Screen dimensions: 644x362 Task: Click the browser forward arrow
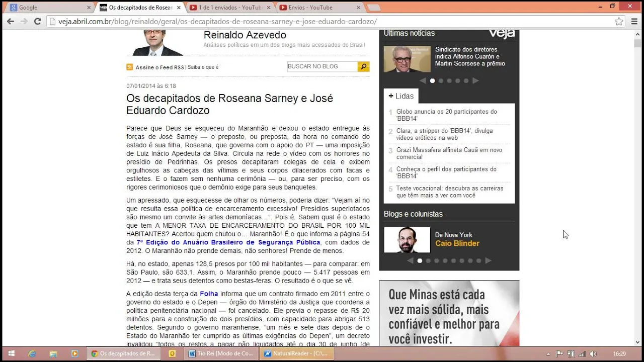coord(24,21)
